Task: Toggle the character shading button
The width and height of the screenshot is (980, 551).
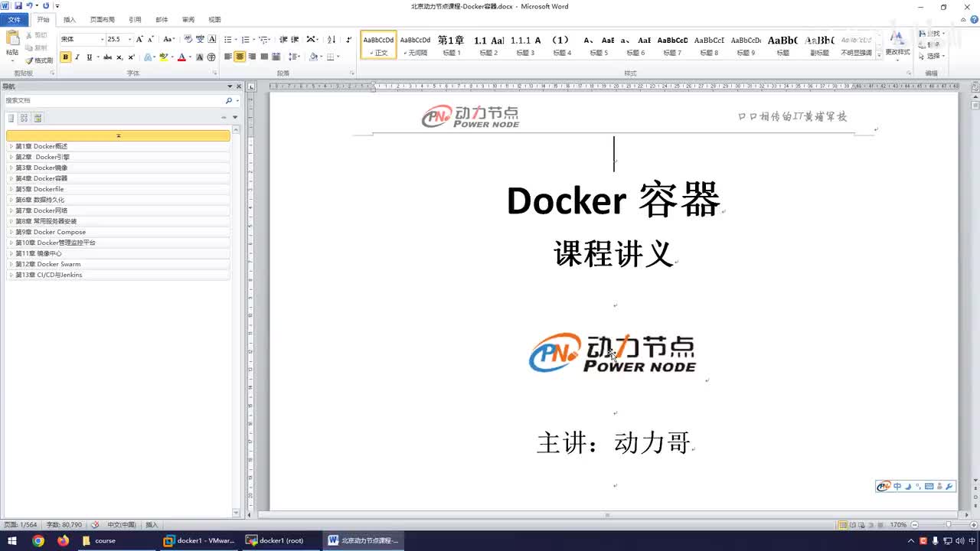Action: (x=200, y=57)
